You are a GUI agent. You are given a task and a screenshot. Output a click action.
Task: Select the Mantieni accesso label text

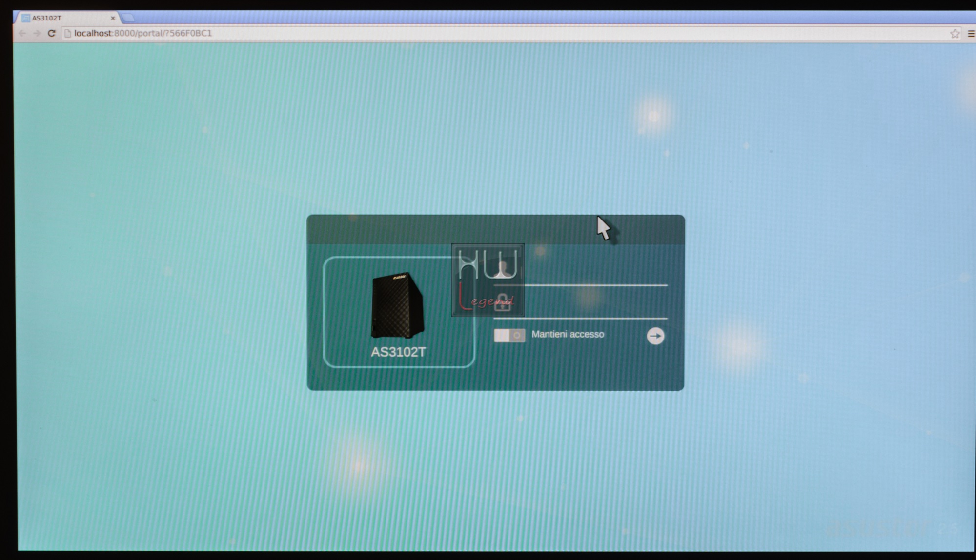(568, 334)
